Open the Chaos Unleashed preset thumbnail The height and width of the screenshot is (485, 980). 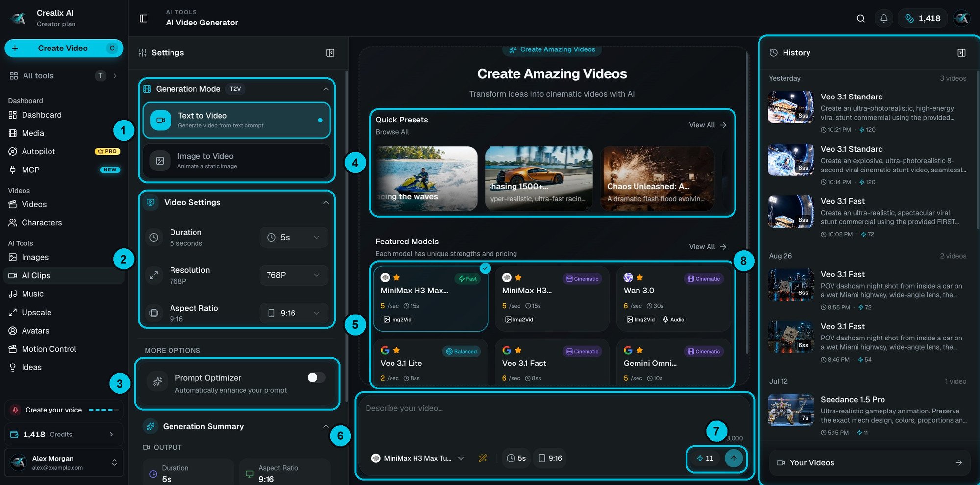tap(657, 179)
